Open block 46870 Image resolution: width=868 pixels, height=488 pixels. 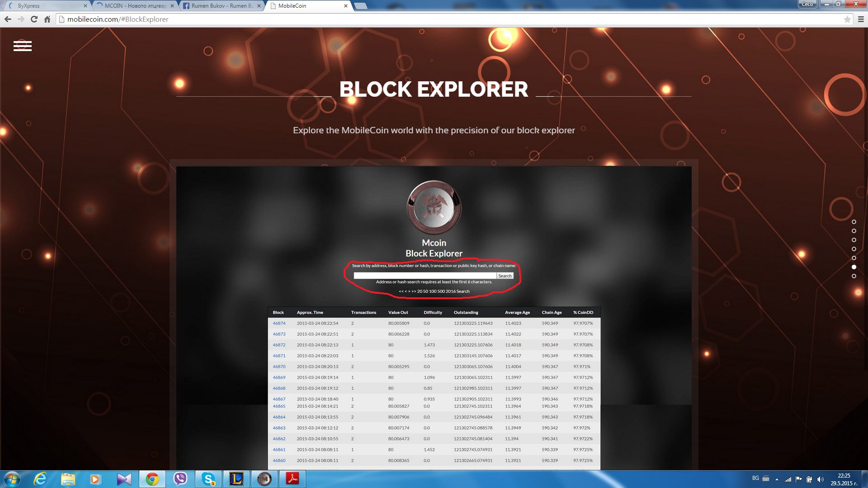[279, 366]
